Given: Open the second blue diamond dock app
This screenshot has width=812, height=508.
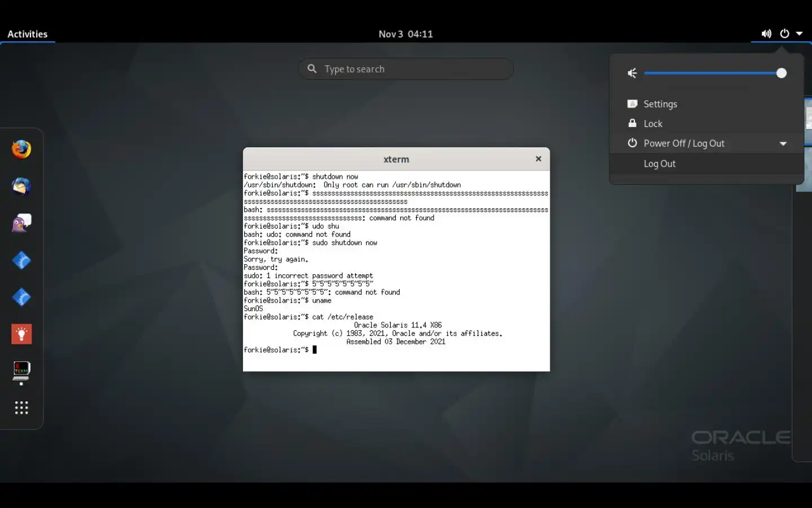Looking at the screenshot, I should pyautogui.click(x=21, y=297).
